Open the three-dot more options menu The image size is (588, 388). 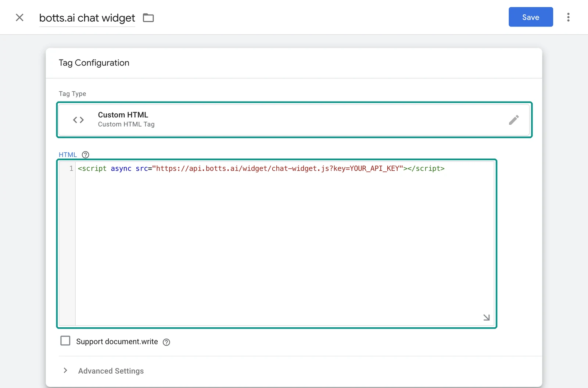(x=568, y=17)
